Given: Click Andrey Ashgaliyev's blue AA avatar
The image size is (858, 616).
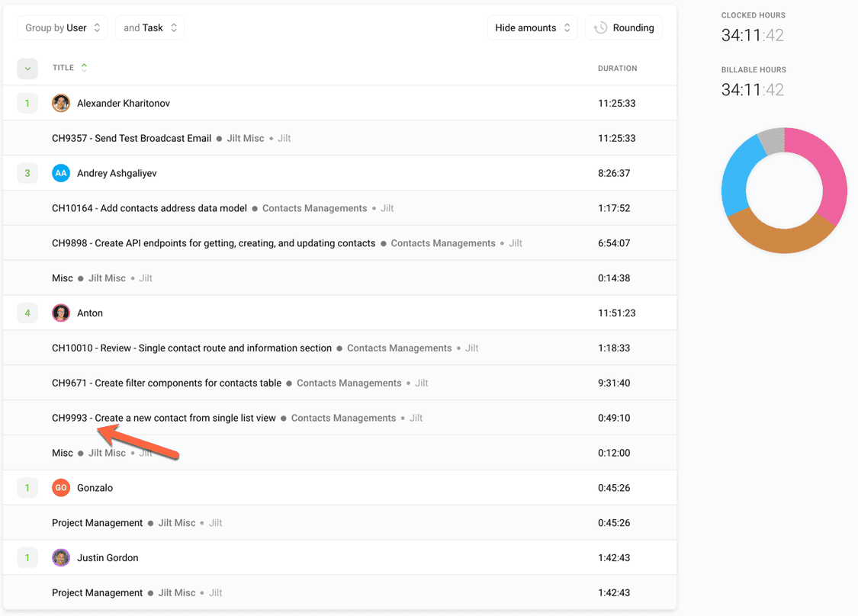Looking at the screenshot, I should [x=61, y=172].
